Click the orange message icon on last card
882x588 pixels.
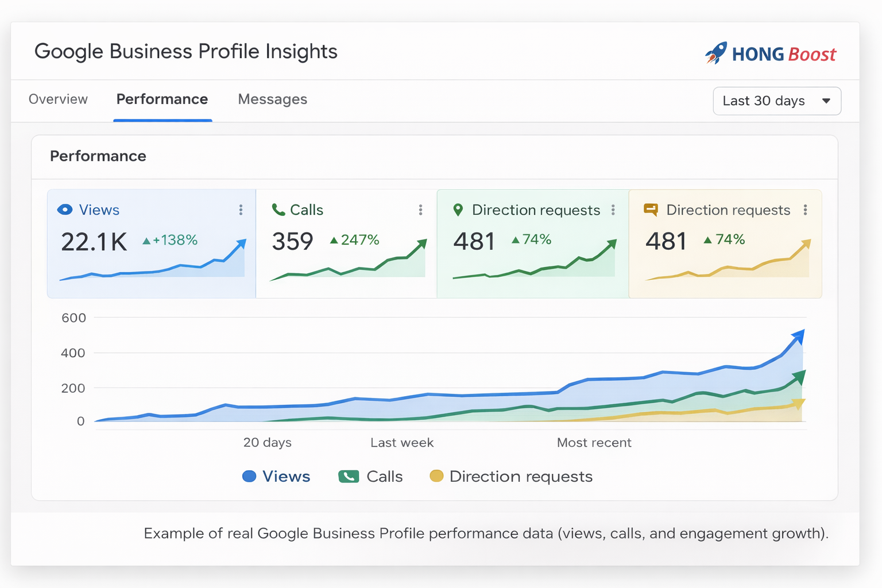coord(651,210)
